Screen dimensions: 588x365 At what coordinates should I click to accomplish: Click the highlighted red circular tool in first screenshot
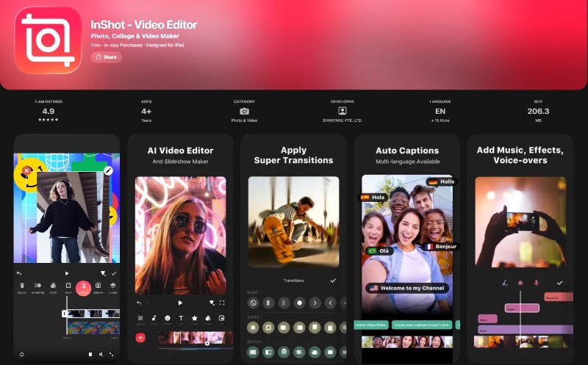(x=83, y=288)
